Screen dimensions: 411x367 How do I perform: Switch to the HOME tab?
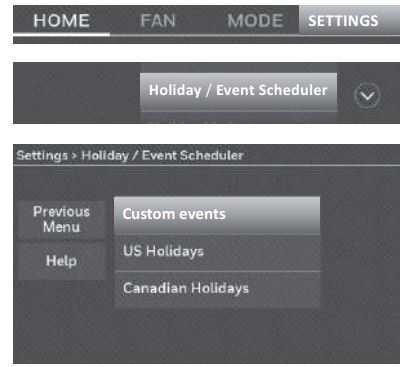pos(61,21)
